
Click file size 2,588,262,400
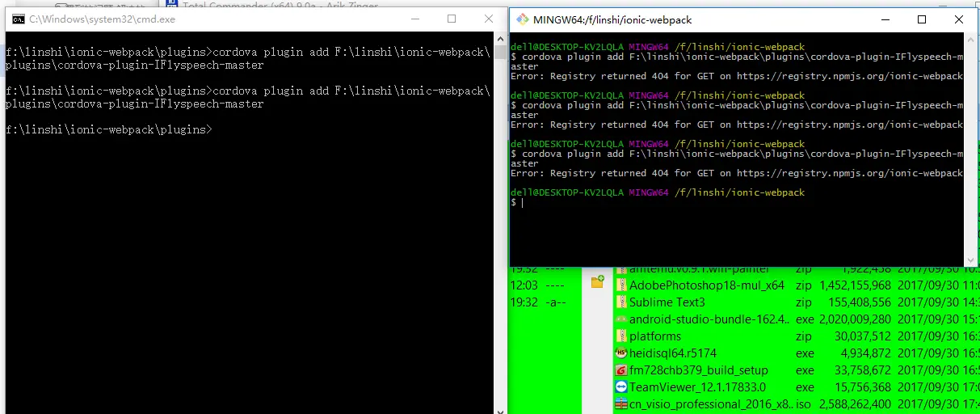855,404
